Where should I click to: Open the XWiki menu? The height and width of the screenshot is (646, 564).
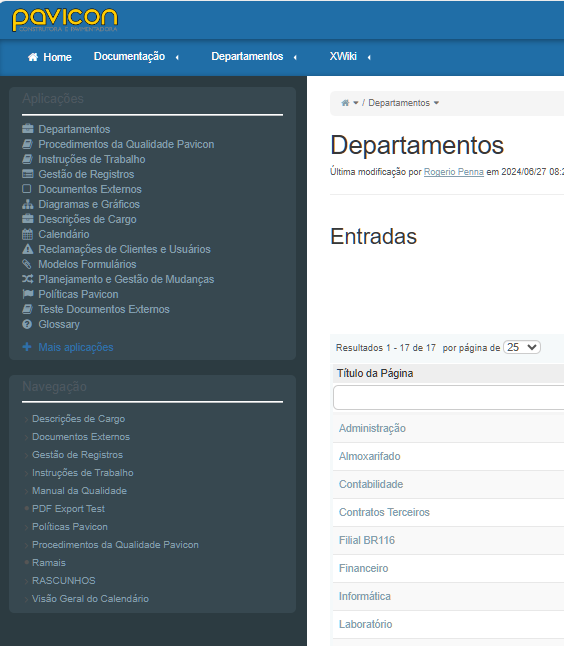343,56
